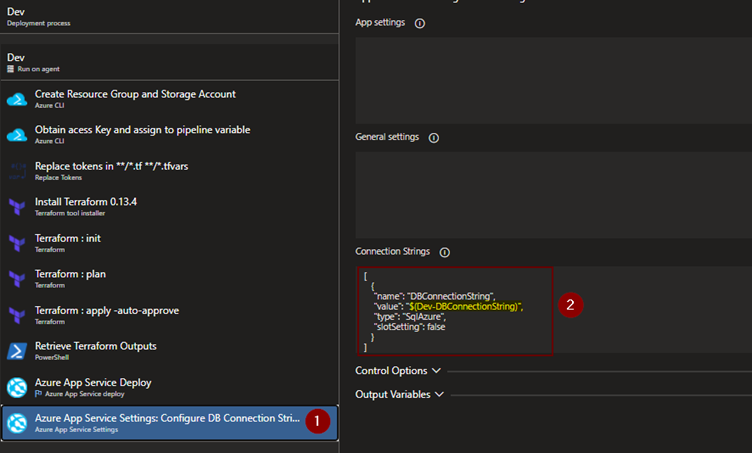Click the info icon next to General settings

434,138
